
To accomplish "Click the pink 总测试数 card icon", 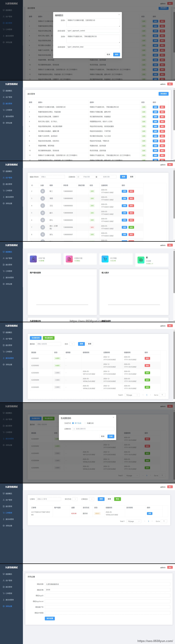I will click(x=69, y=259).
